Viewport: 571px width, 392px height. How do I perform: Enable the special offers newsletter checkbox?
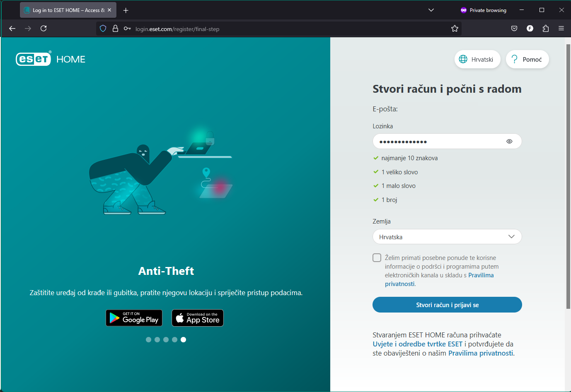point(377,258)
